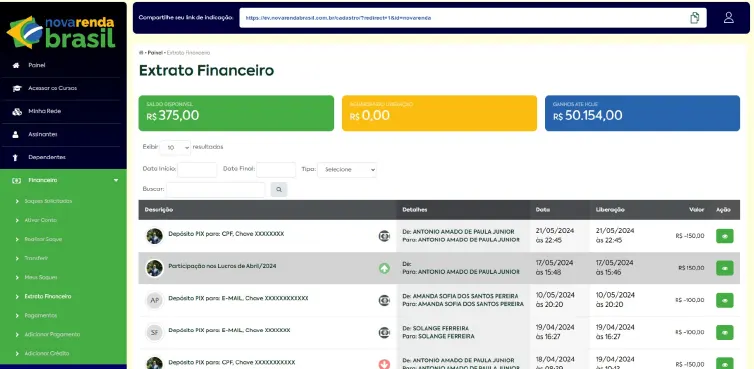Click the magnifier search button
This screenshot has height=369, width=754.
point(279,190)
